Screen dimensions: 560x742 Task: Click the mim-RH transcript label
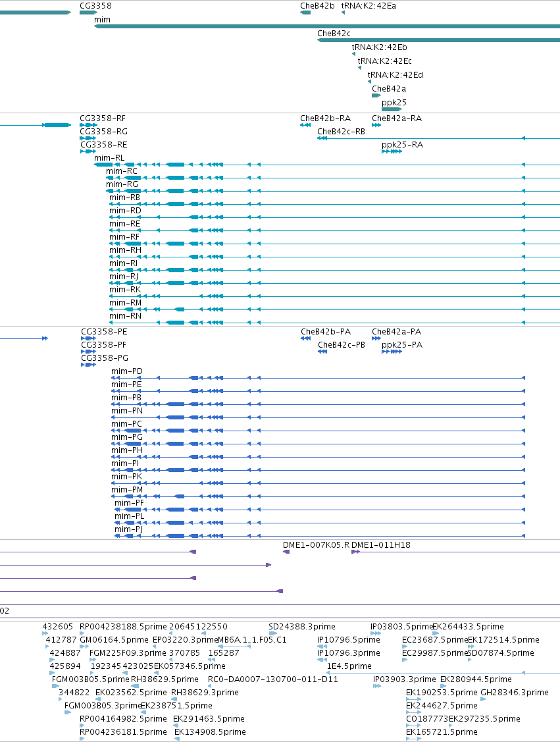point(125,250)
